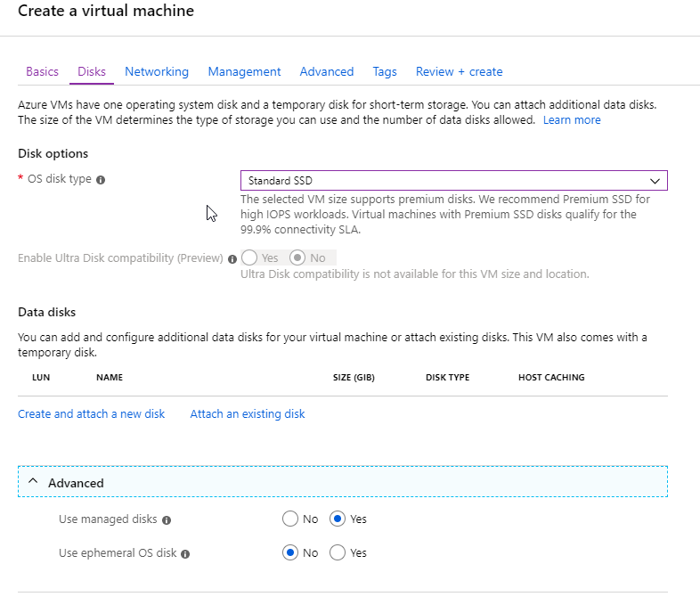The width and height of the screenshot is (700, 613).
Task: Click info icon beside Use ephemeral OS disk
Action: pyautogui.click(x=185, y=554)
